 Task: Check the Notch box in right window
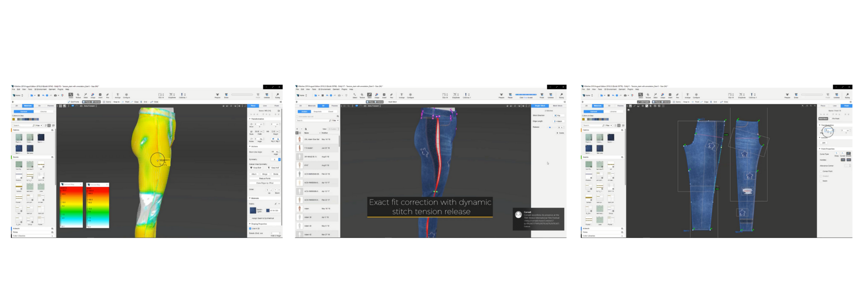click(x=821, y=181)
